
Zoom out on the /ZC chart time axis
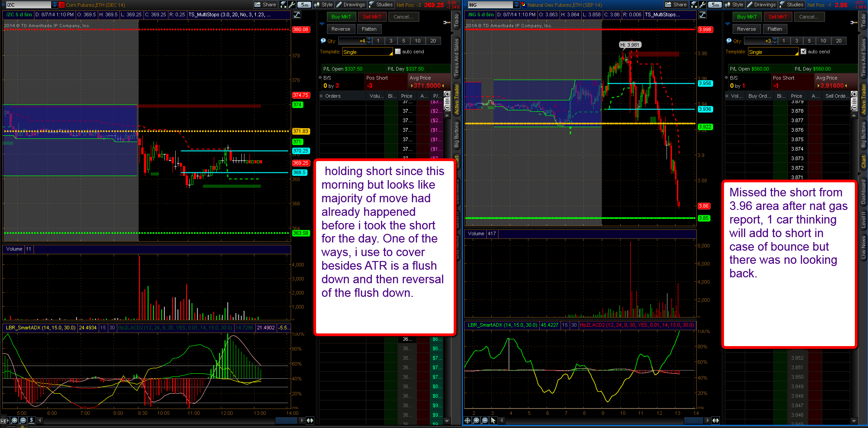click(23, 420)
